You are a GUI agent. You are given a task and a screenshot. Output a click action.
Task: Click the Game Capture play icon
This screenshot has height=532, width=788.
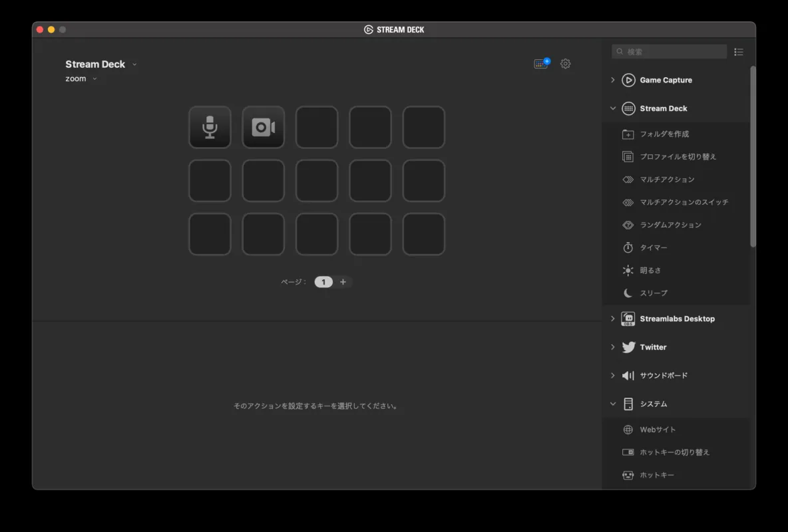(628, 80)
